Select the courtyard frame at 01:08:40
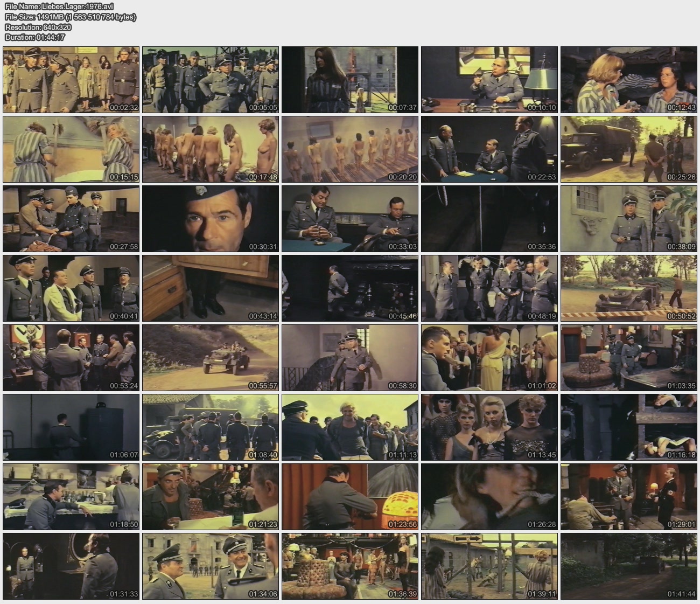This screenshot has width=700, height=604. click(211, 427)
